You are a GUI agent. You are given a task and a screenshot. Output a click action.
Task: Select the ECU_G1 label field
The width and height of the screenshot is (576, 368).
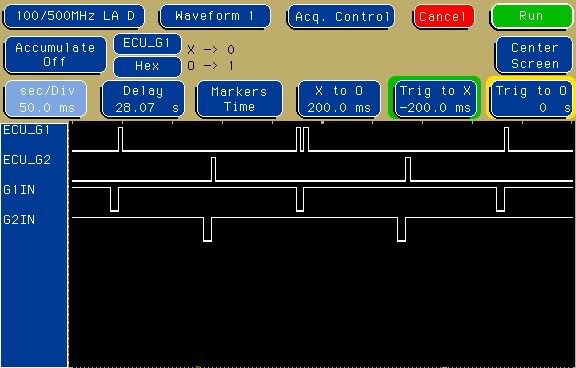147,44
